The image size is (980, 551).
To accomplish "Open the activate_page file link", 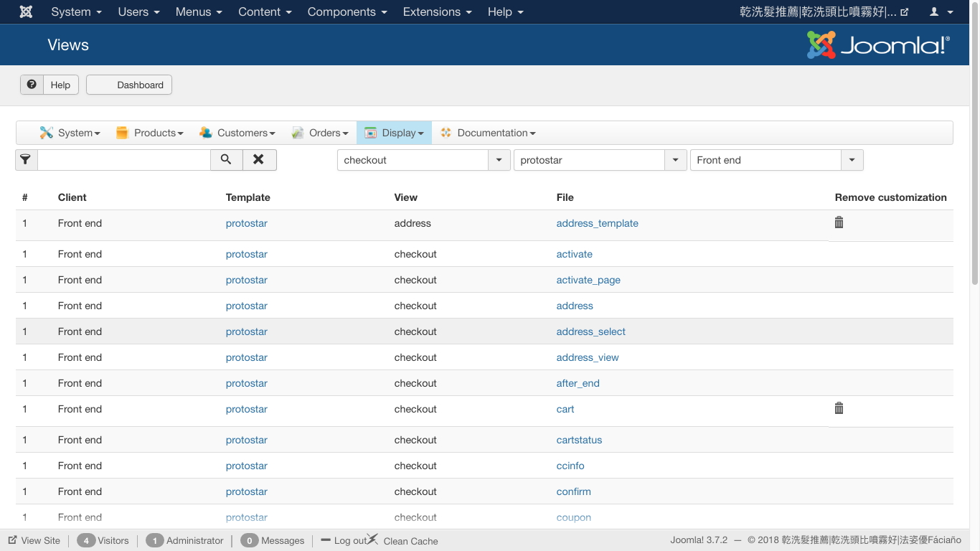I will pyautogui.click(x=588, y=280).
